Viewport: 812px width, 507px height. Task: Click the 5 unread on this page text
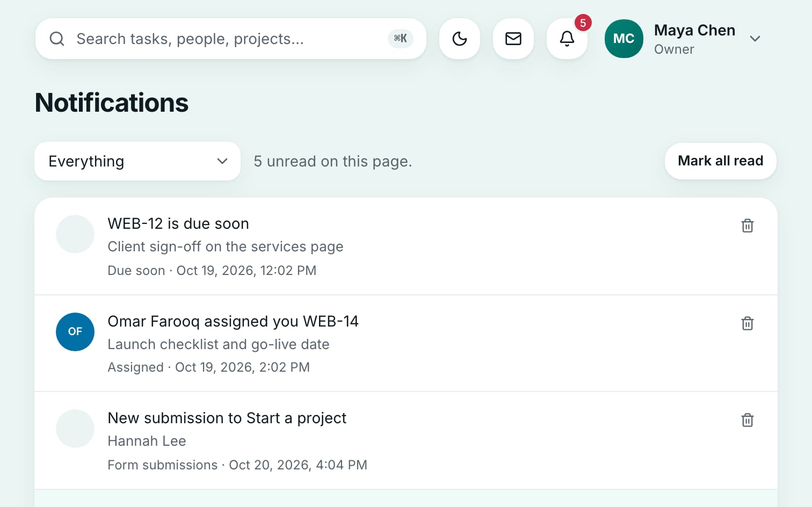click(x=333, y=161)
